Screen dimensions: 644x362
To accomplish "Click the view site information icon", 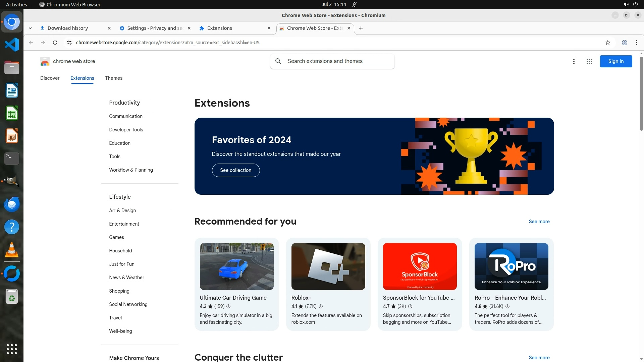I will 69,43.
